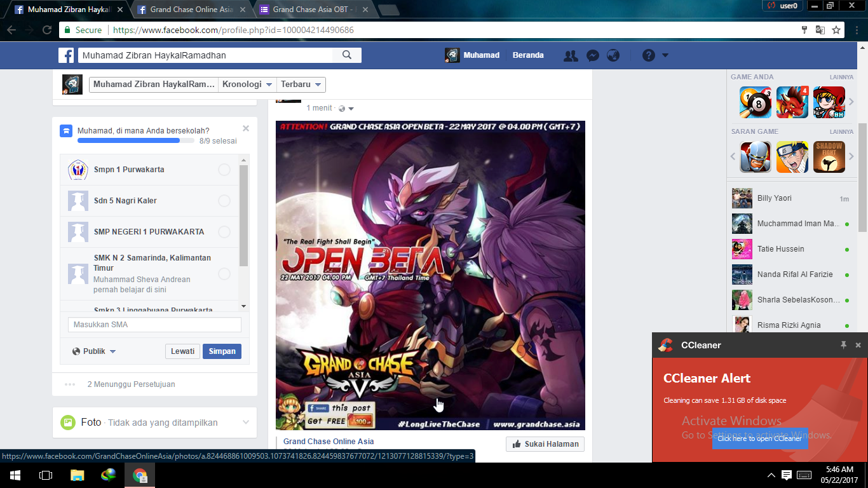Open chat with Nanda Rifal Al Farizie

coord(790,274)
